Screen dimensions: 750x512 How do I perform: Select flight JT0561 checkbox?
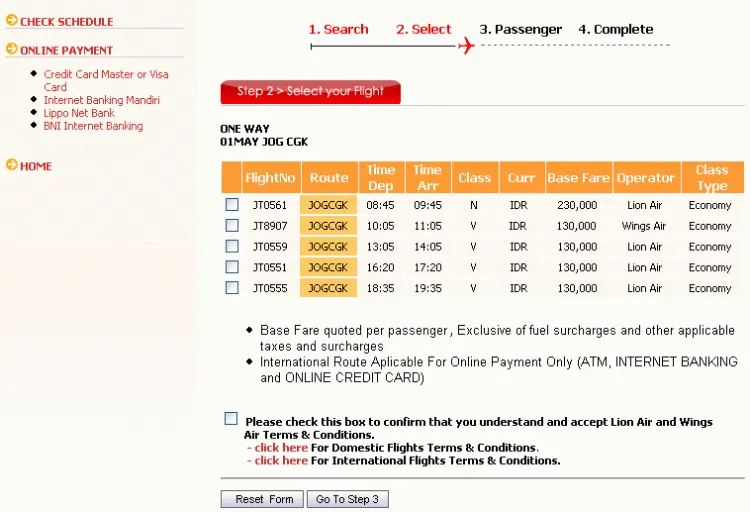click(x=232, y=205)
